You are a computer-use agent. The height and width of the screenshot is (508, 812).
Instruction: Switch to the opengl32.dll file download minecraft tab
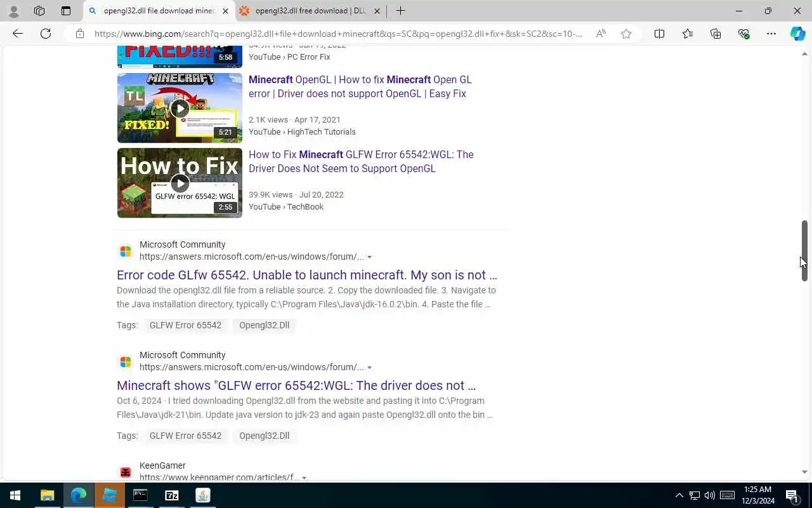click(x=159, y=11)
